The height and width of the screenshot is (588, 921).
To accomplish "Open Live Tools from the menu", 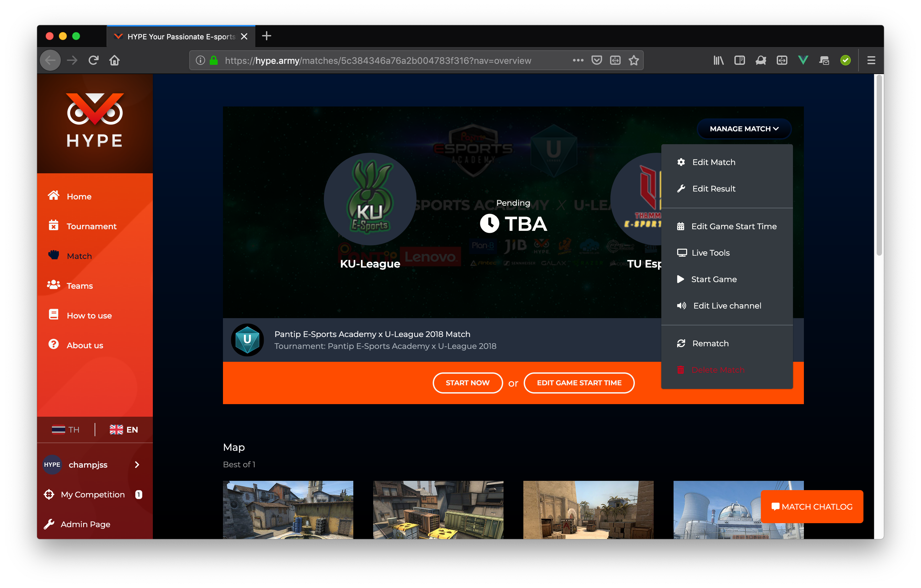I will pyautogui.click(x=727, y=253).
